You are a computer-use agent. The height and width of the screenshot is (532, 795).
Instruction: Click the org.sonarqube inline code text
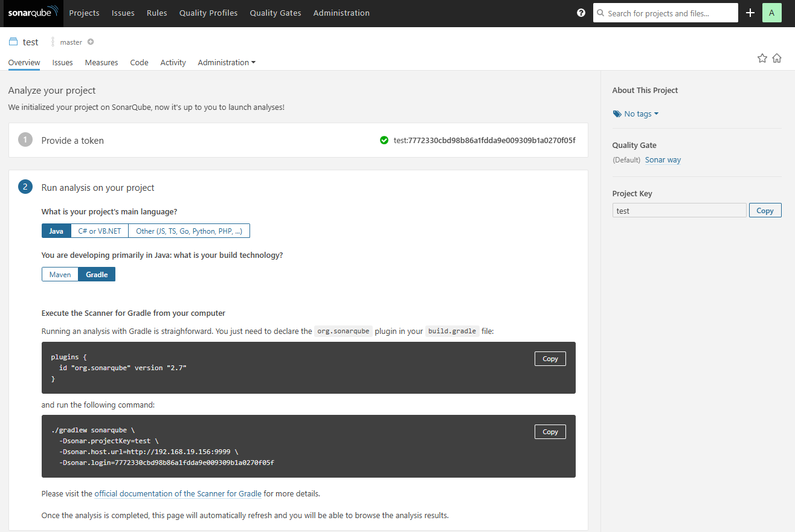tap(343, 331)
